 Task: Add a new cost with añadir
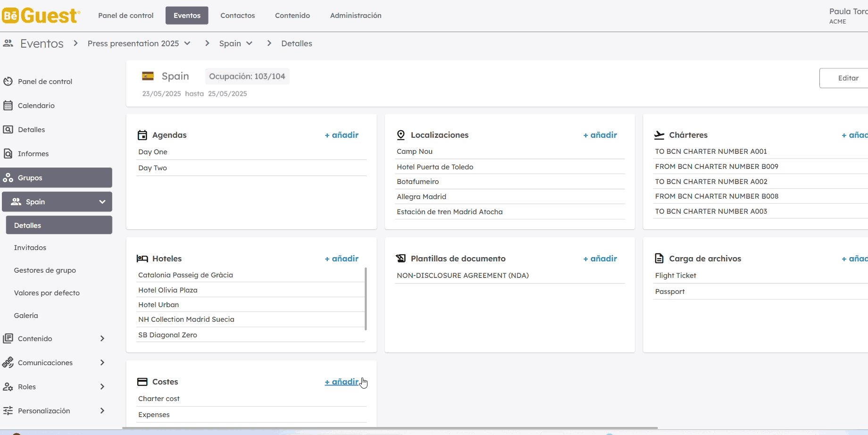pyautogui.click(x=342, y=382)
